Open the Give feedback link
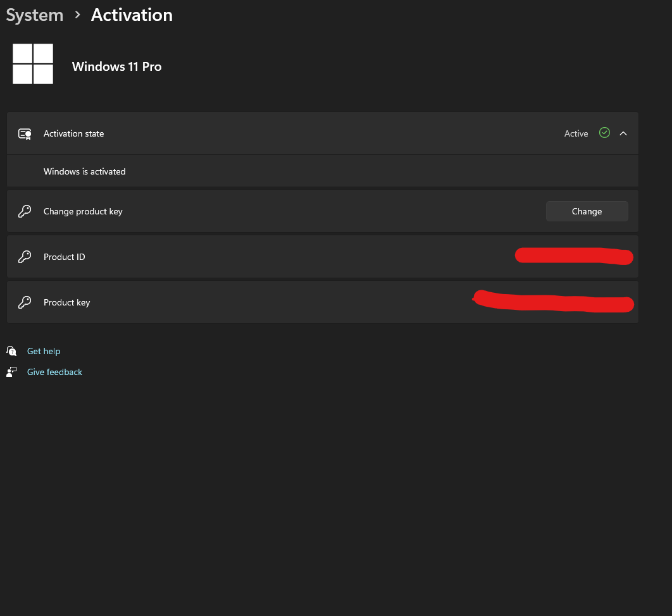Screen dimensions: 672x616 coord(54,372)
